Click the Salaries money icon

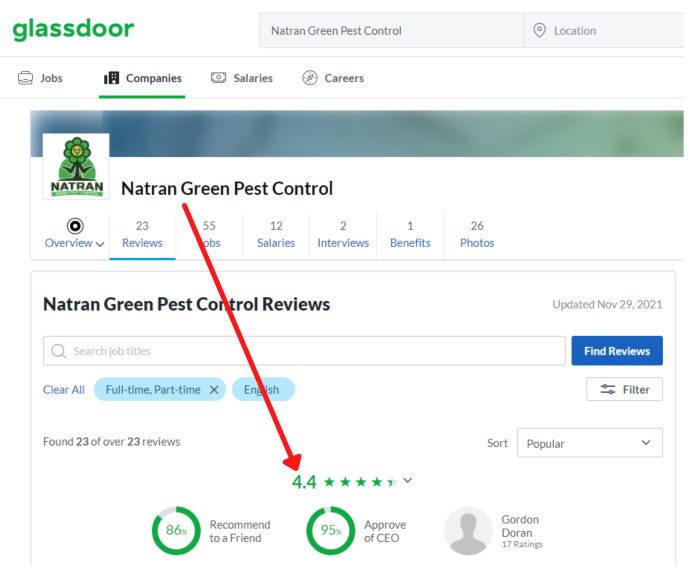click(x=218, y=78)
